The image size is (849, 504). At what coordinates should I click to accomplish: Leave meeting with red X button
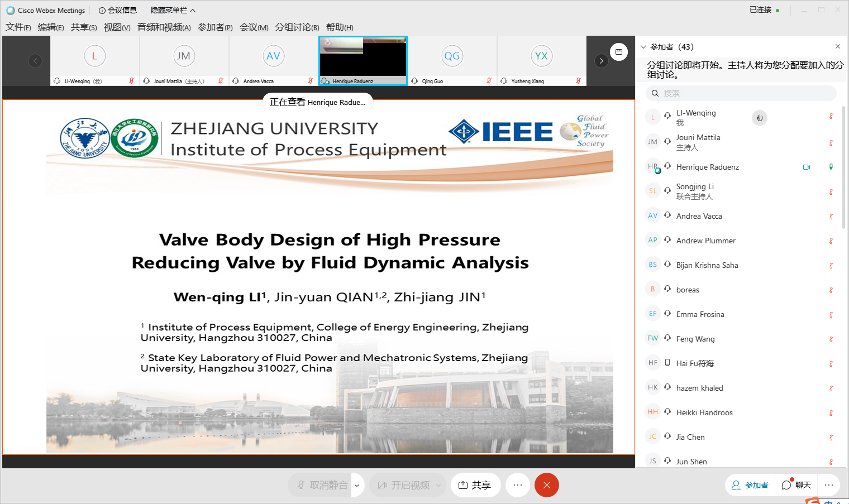tap(547, 485)
